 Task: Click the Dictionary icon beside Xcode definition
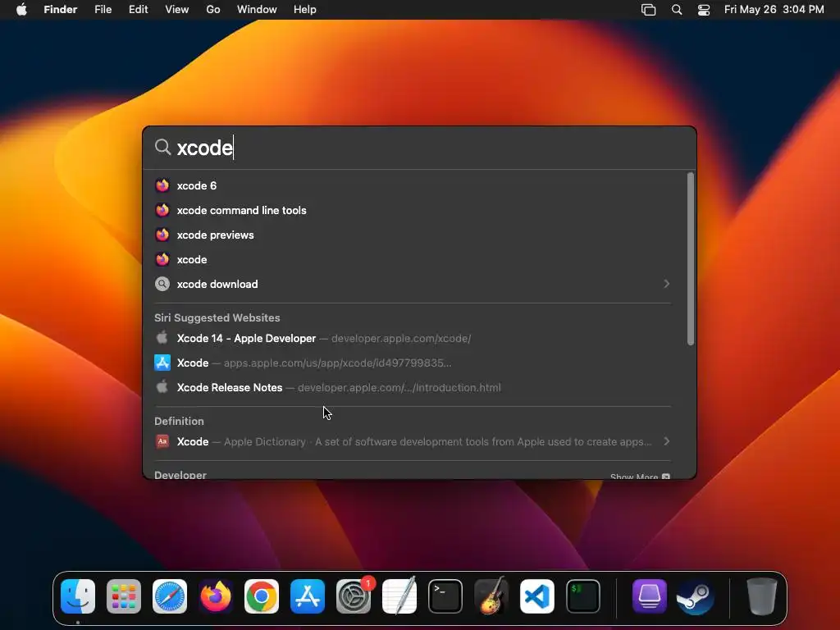[162, 441]
